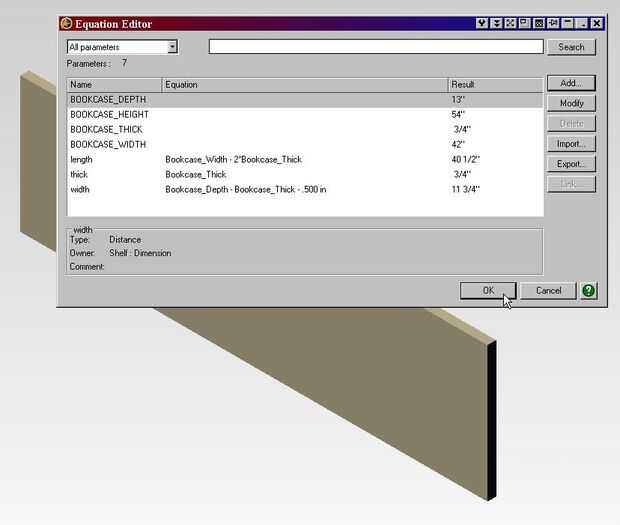Image resolution: width=620 pixels, height=525 pixels.
Task: Click the equation Bookcase_Width - 2*Bookcase_Thick
Action: (233, 160)
